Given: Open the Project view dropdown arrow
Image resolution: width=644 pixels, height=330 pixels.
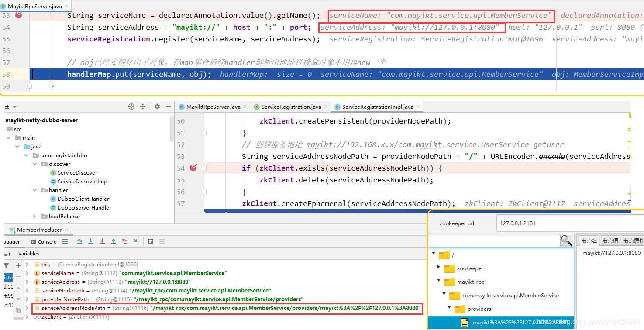Looking at the screenshot, I should pos(14,107).
